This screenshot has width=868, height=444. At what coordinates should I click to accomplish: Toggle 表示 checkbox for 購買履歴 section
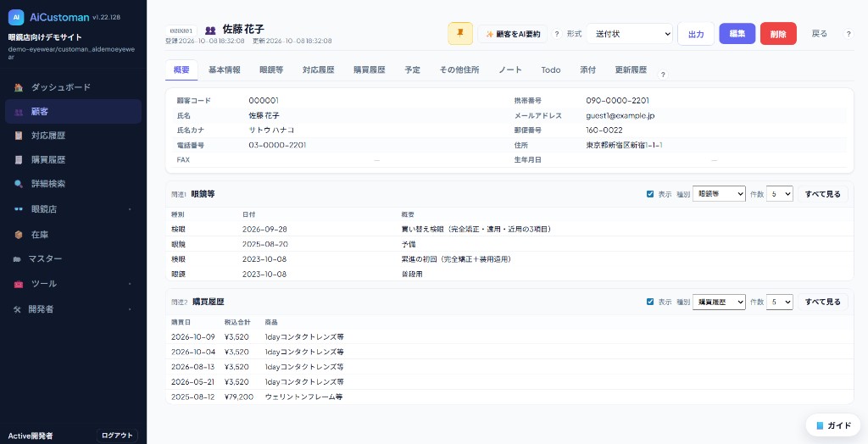coord(650,302)
